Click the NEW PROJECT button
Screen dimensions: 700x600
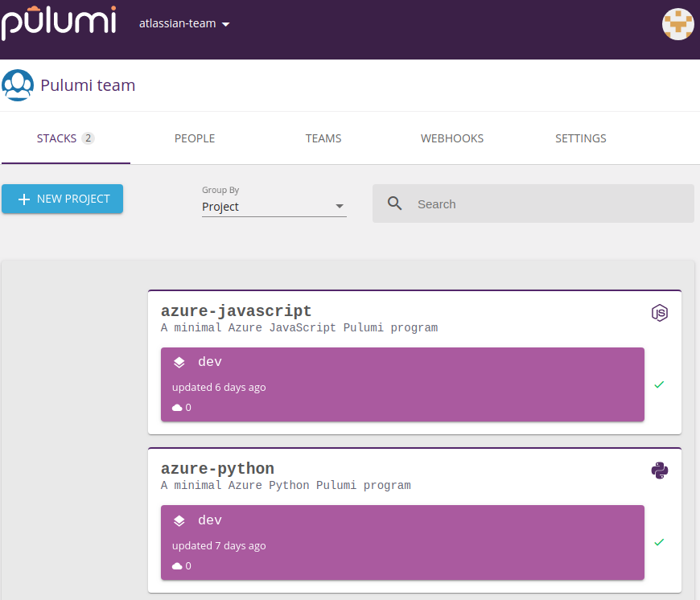tap(62, 199)
